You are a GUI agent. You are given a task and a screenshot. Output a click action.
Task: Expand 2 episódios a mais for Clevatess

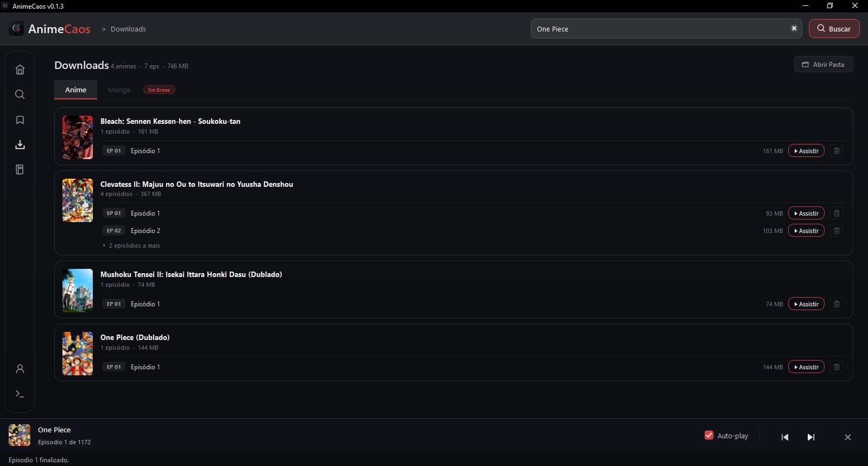[131, 245]
